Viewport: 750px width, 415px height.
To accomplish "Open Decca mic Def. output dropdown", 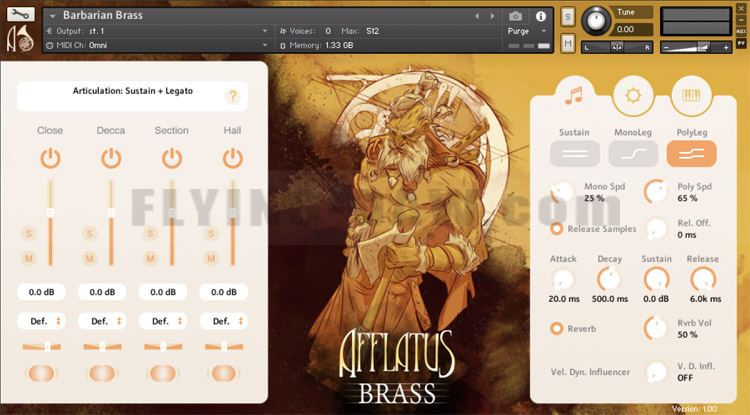I will [102, 321].
